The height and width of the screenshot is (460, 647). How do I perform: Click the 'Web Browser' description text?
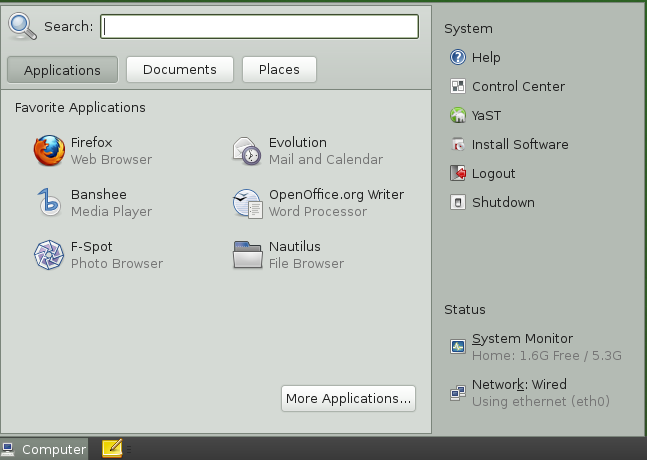(x=111, y=159)
